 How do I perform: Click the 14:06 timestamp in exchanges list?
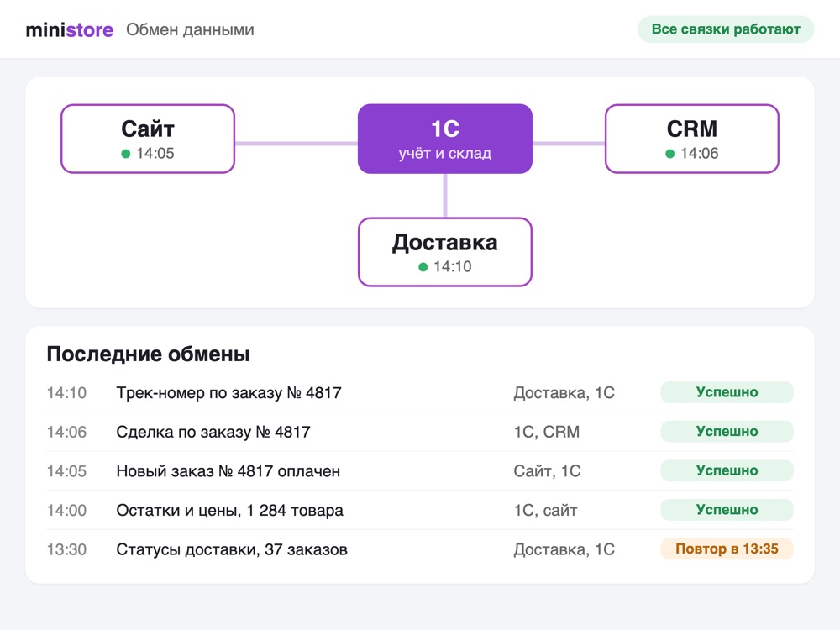[66, 432]
